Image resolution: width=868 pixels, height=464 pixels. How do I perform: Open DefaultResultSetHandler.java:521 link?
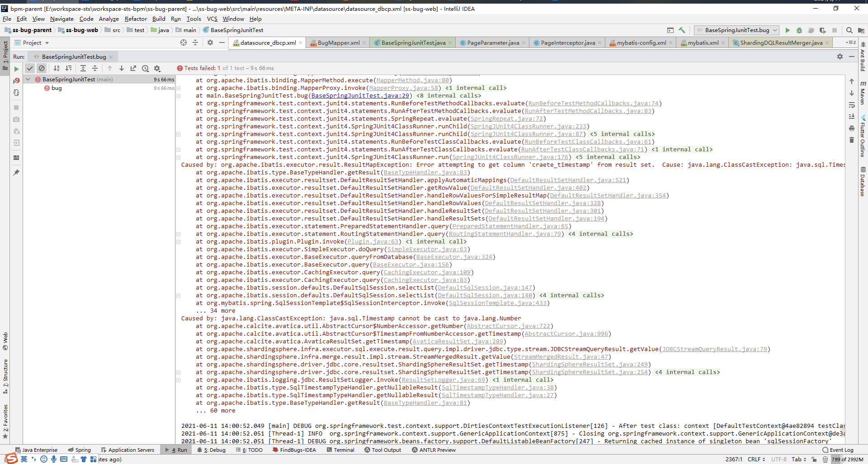point(568,180)
